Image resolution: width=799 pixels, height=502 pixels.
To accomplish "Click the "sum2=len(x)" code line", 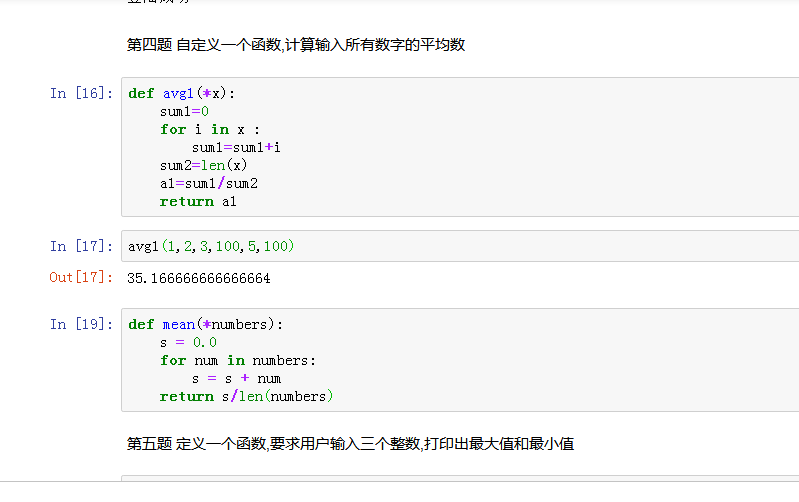I will (203, 165).
